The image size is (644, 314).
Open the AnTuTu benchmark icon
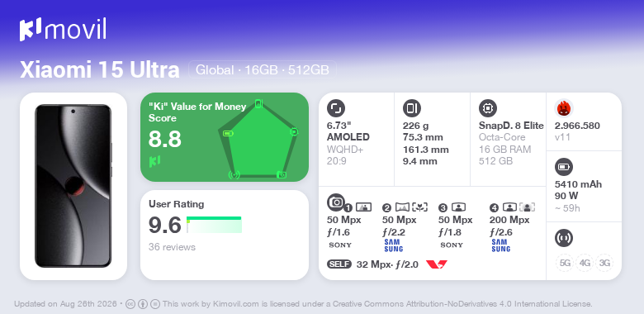pyautogui.click(x=564, y=108)
